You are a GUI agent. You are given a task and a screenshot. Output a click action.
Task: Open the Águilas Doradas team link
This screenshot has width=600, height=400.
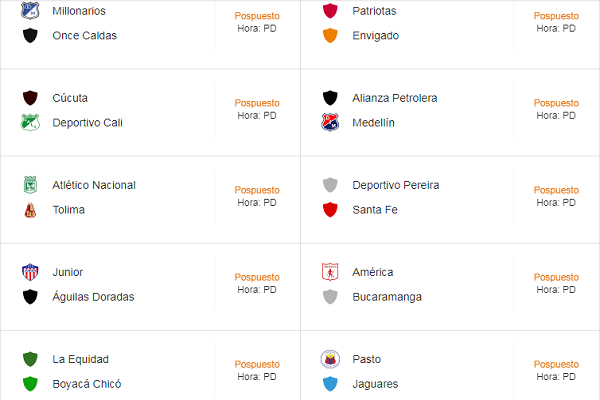93,297
